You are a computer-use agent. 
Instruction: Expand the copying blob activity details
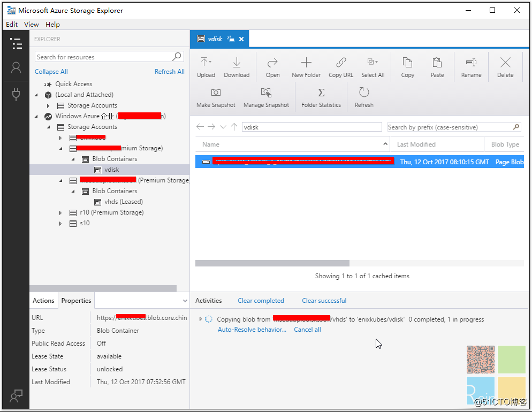200,319
